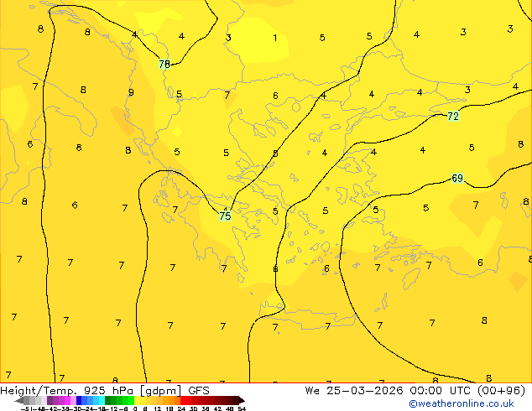Click the dark maroon right arrow end of color scale
532x411 pixels.
pos(241,400)
